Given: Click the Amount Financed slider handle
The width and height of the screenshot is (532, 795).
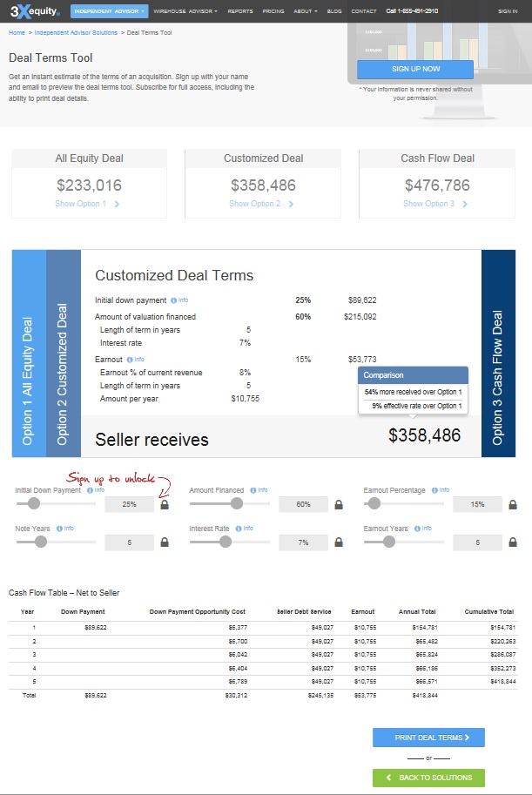Looking at the screenshot, I should pos(236,503).
